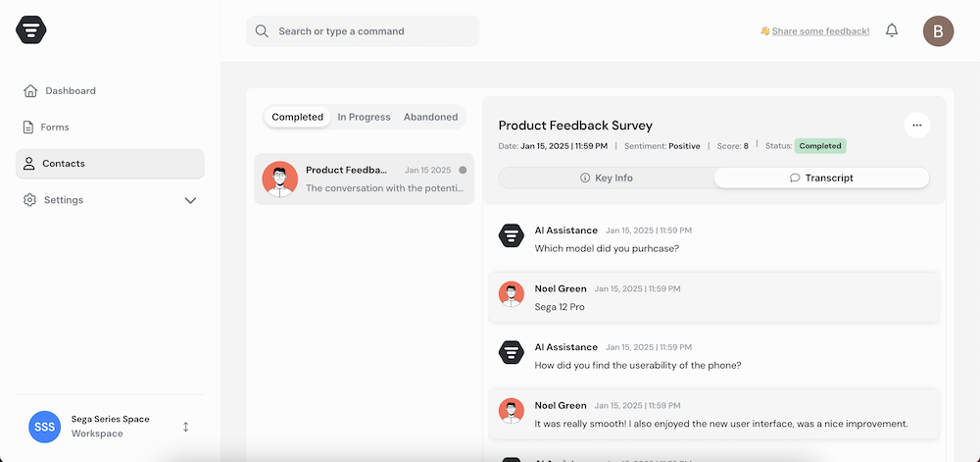Switch to the Key Info view
This screenshot has width=980, height=462.
pyautogui.click(x=607, y=178)
